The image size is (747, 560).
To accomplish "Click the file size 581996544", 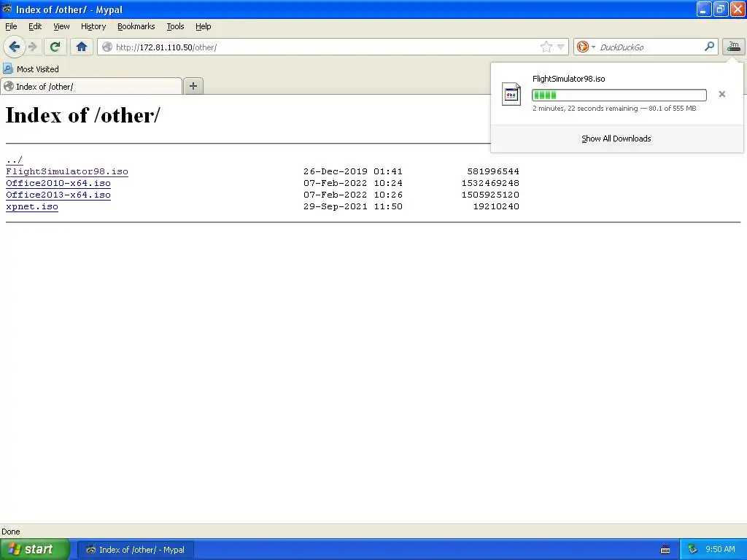I will [x=493, y=171].
